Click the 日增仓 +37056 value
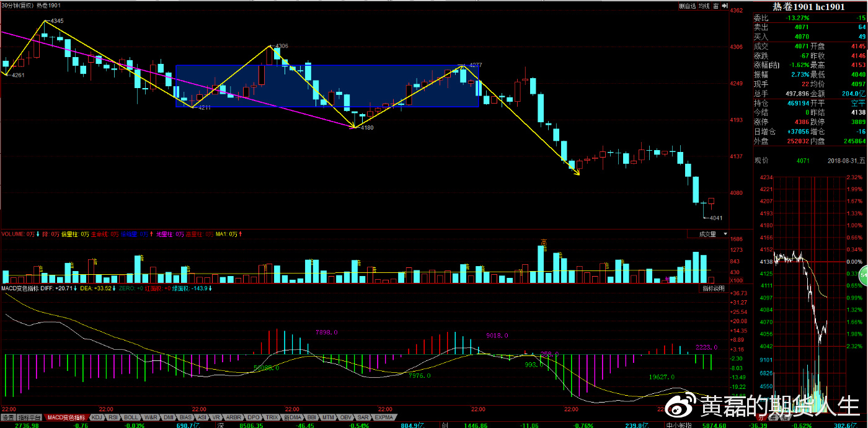Screen dimensions: 868x428 797,132
